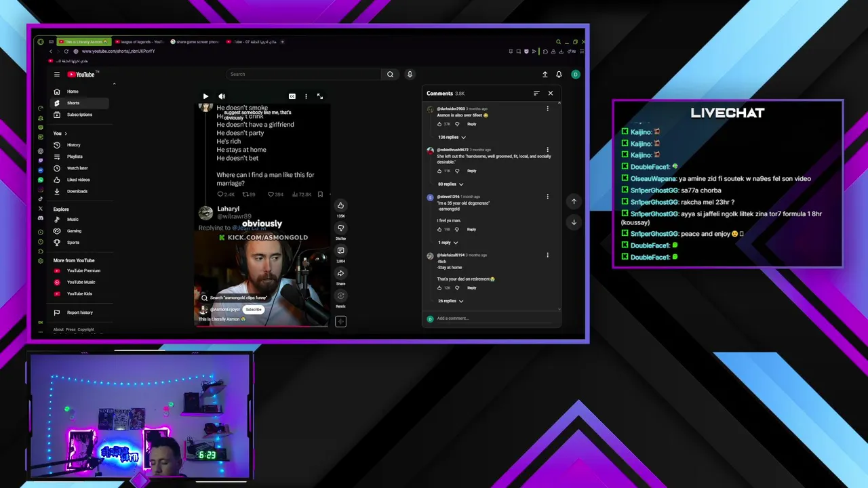Toggle closed captions on the Short

(292, 96)
